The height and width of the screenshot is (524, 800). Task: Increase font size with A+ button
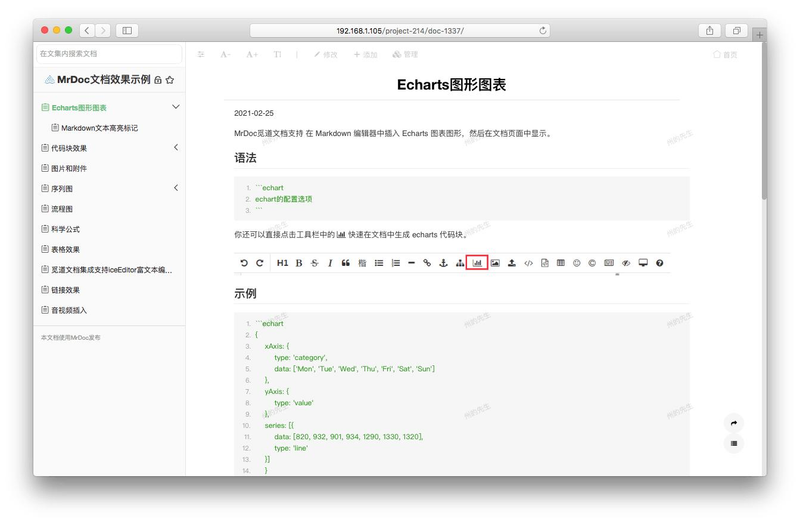pyautogui.click(x=252, y=54)
